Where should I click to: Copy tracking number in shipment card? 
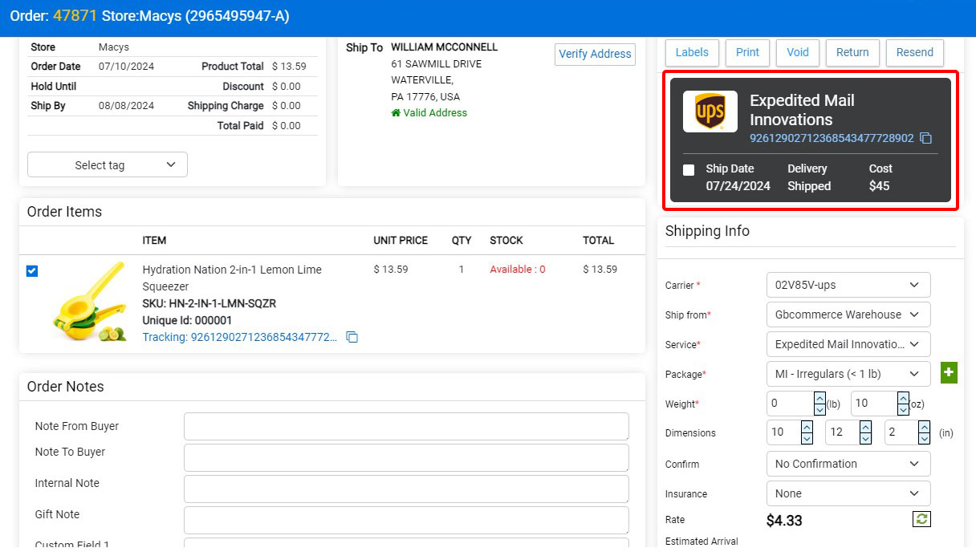(x=926, y=138)
